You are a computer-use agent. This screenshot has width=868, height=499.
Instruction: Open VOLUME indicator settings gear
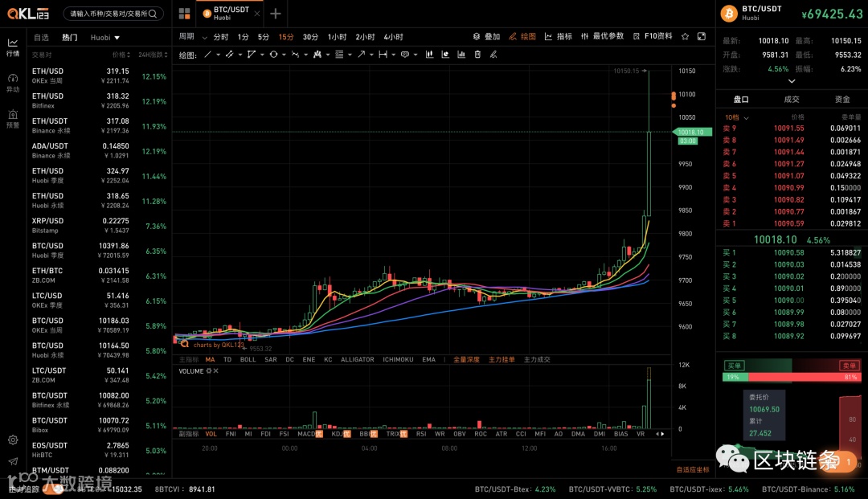[209, 371]
